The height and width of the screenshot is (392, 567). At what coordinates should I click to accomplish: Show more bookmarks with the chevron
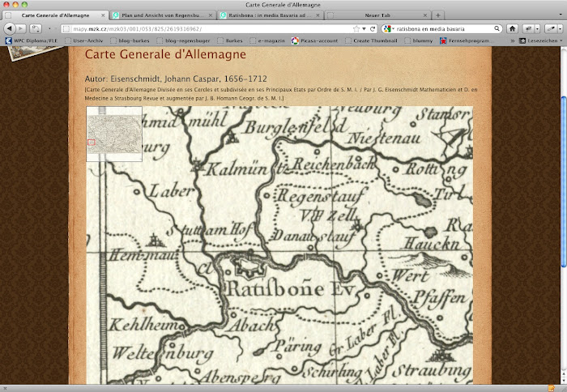[x=513, y=40]
